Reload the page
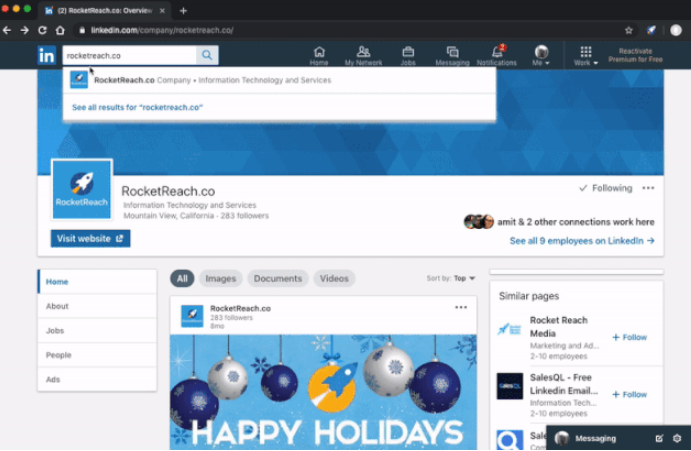 (x=42, y=30)
